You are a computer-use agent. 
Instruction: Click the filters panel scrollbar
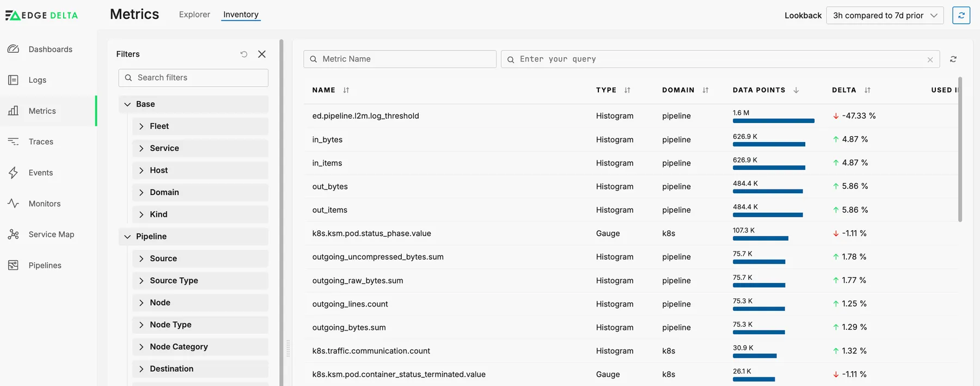tap(281, 212)
